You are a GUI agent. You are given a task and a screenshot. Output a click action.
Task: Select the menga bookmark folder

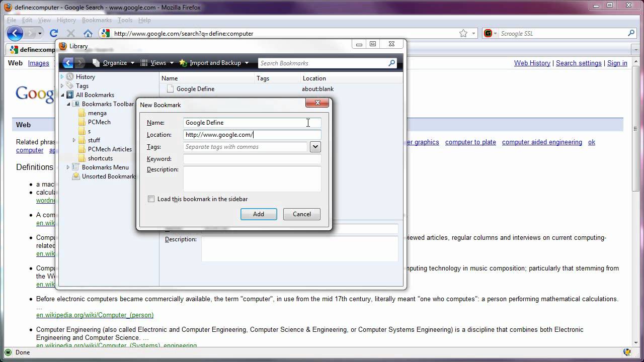coord(92,113)
